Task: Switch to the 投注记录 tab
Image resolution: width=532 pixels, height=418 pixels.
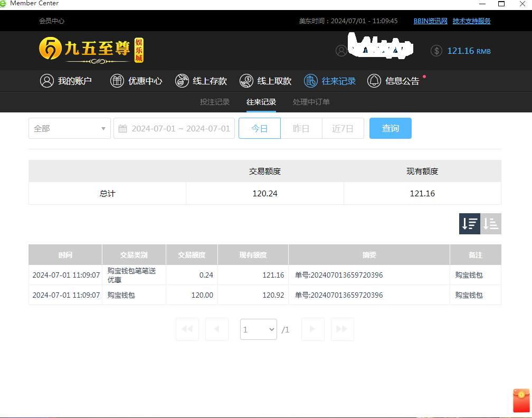Action: (x=214, y=102)
